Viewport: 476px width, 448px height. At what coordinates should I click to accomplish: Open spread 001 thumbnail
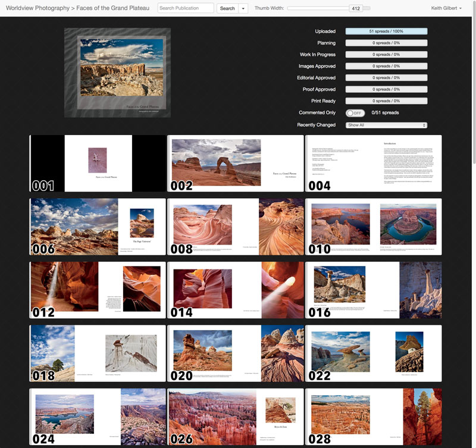[x=98, y=164]
